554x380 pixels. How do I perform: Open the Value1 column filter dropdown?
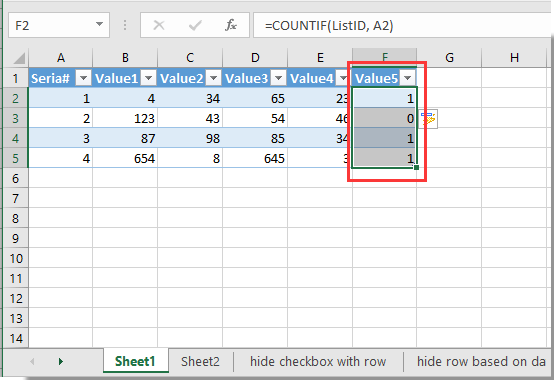point(149,78)
